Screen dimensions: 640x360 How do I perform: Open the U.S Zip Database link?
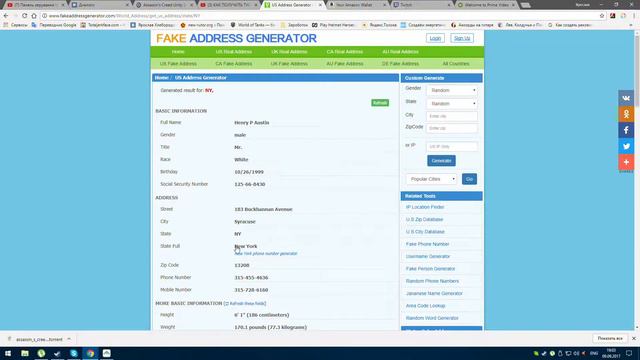pos(424,219)
